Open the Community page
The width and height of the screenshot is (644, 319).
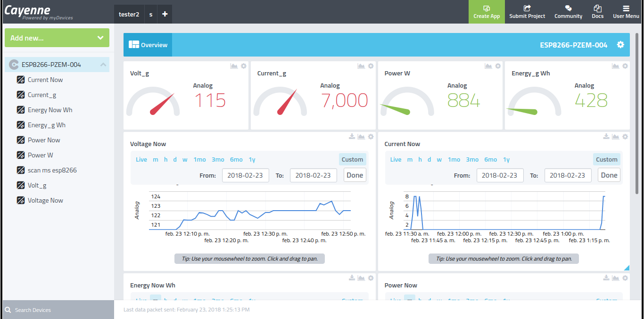pos(568,12)
